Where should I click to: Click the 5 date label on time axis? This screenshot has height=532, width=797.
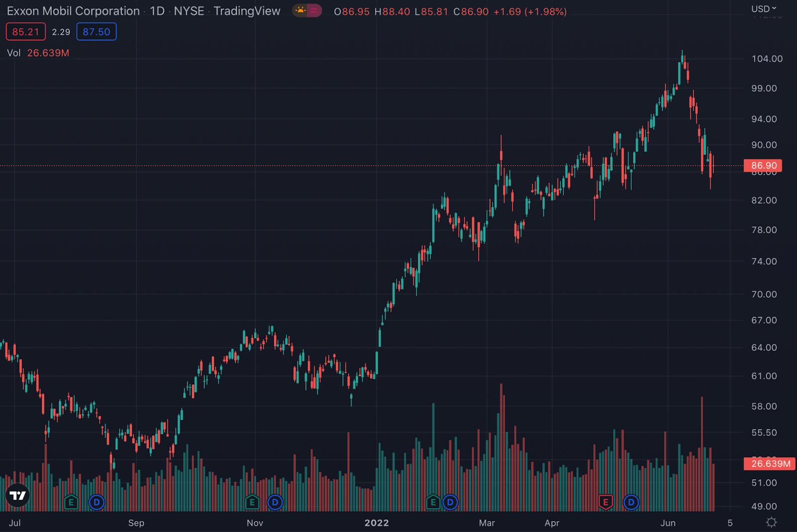tap(730, 523)
